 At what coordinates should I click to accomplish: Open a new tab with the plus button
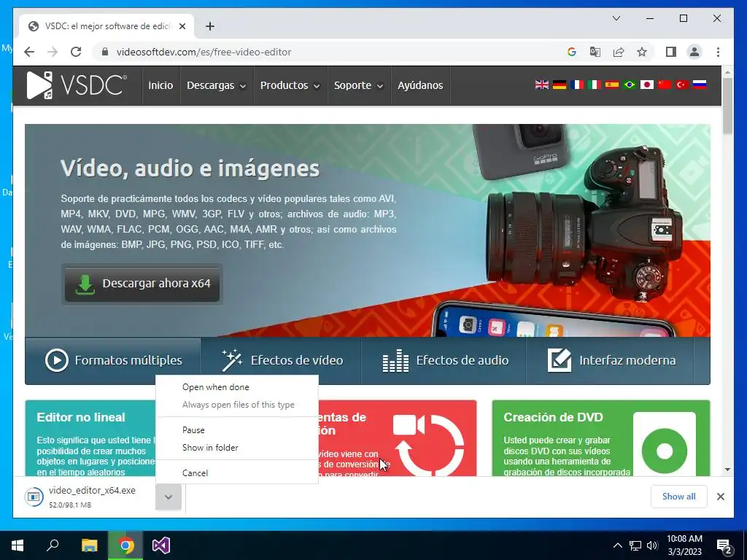210,26
